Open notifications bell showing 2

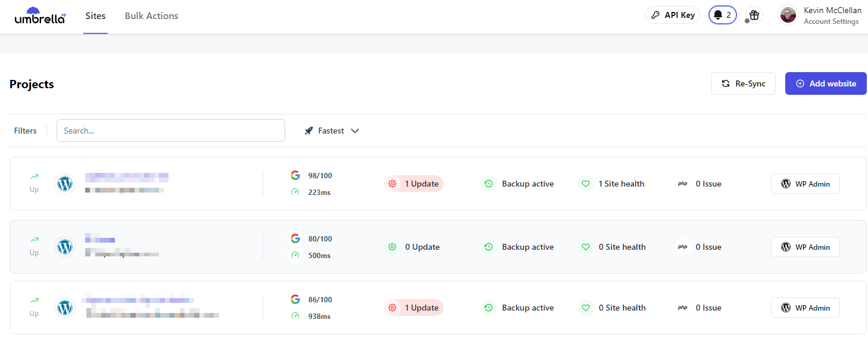pos(722,15)
